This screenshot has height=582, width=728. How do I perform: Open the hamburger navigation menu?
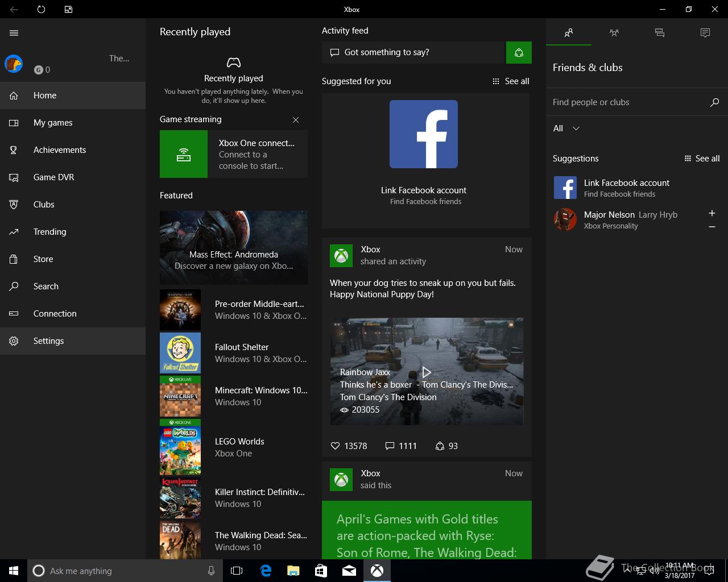pyautogui.click(x=14, y=33)
